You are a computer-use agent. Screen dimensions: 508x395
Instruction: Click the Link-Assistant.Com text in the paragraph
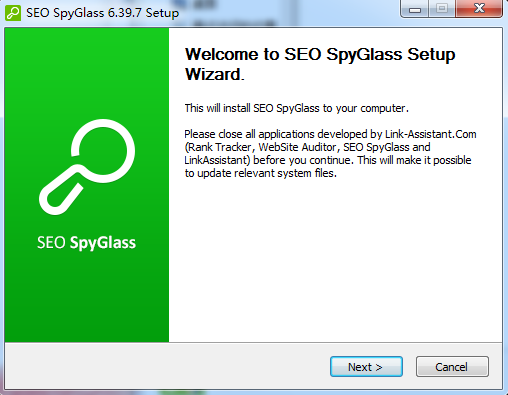coord(431,134)
